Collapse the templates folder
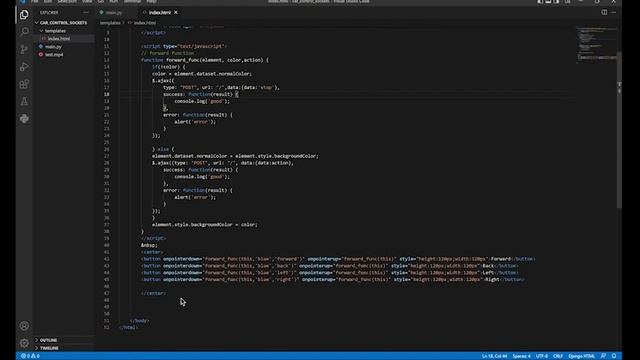This screenshot has height=360, width=640. click(x=55, y=31)
